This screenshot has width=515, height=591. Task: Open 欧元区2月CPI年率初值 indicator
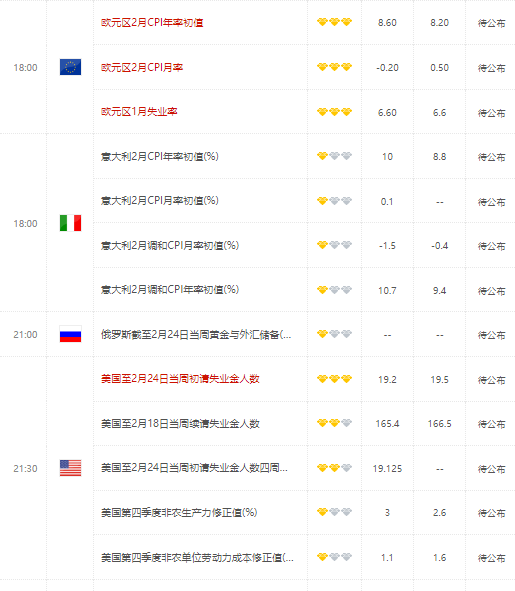tap(152, 23)
